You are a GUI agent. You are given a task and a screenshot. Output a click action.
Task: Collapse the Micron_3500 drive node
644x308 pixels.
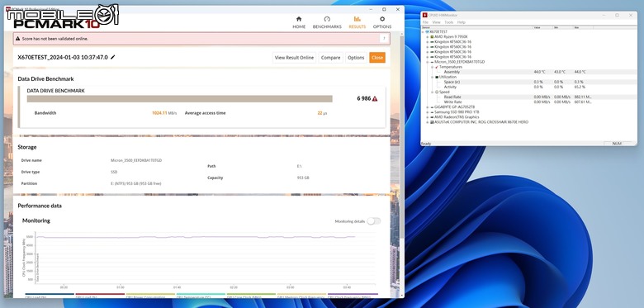coord(428,62)
